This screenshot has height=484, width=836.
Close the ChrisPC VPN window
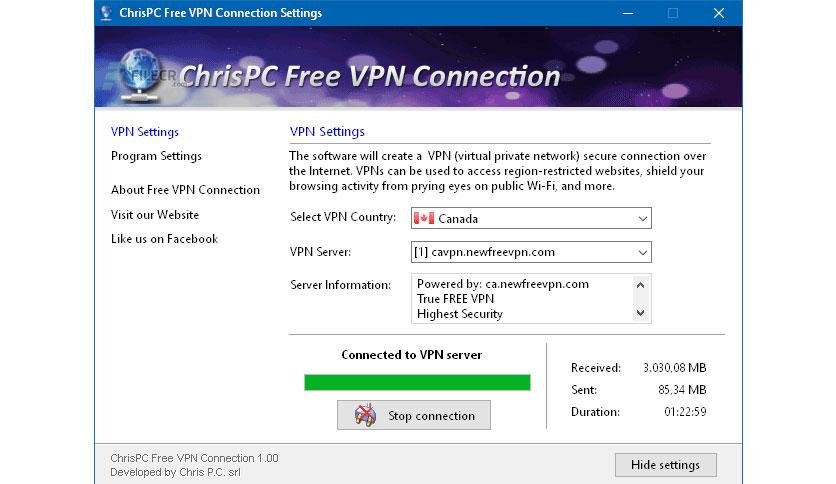719,13
